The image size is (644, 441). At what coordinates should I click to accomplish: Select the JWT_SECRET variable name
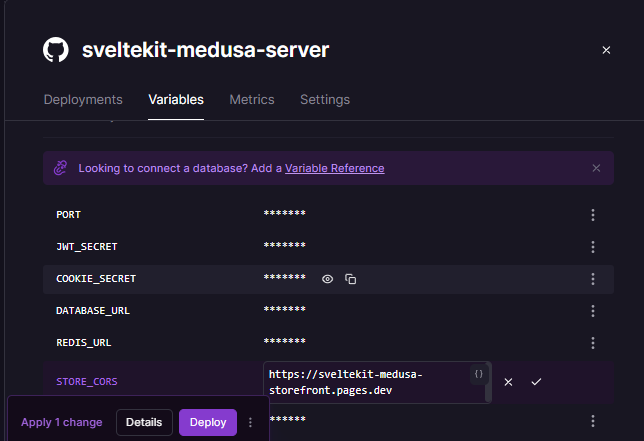(x=87, y=247)
